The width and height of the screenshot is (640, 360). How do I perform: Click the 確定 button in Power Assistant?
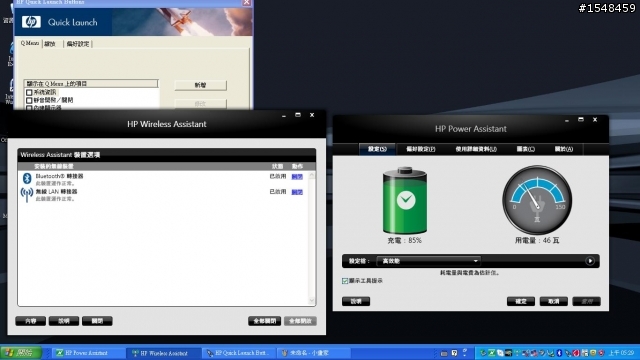pos(521,301)
